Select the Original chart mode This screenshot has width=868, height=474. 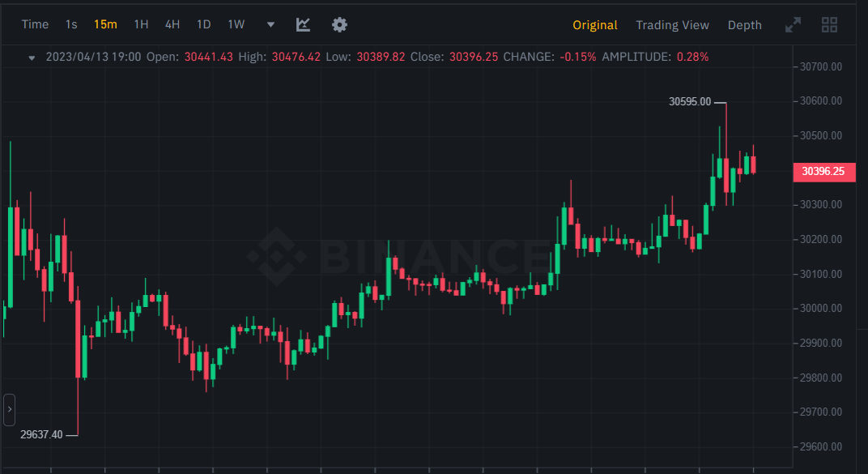click(x=594, y=25)
